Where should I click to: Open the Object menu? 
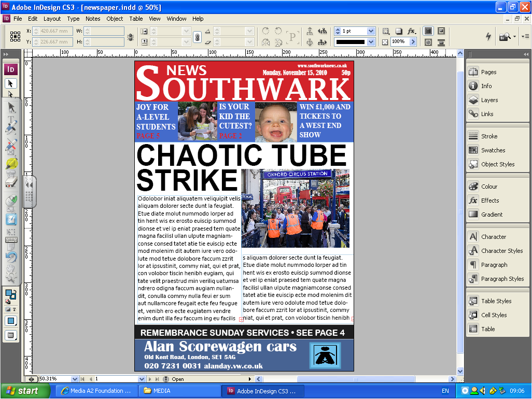click(x=115, y=18)
